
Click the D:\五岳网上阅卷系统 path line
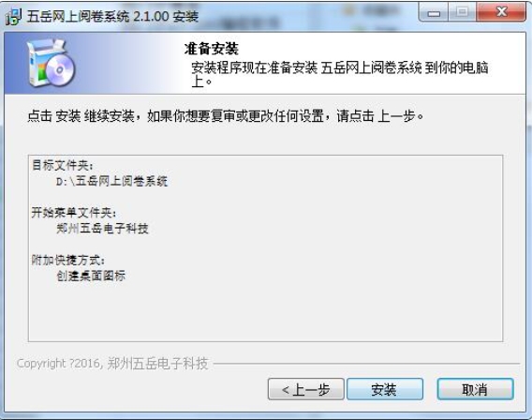(111, 181)
